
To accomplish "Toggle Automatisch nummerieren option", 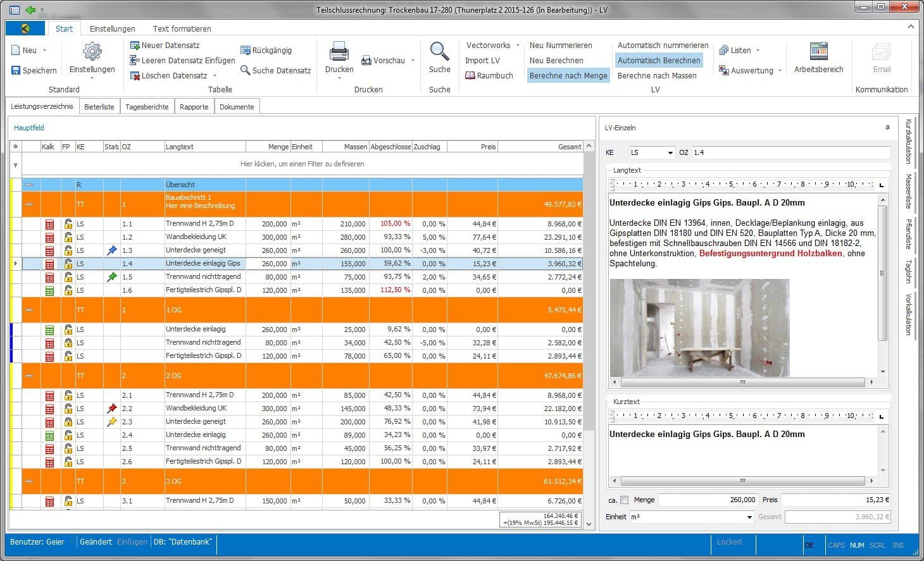I will [x=663, y=46].
